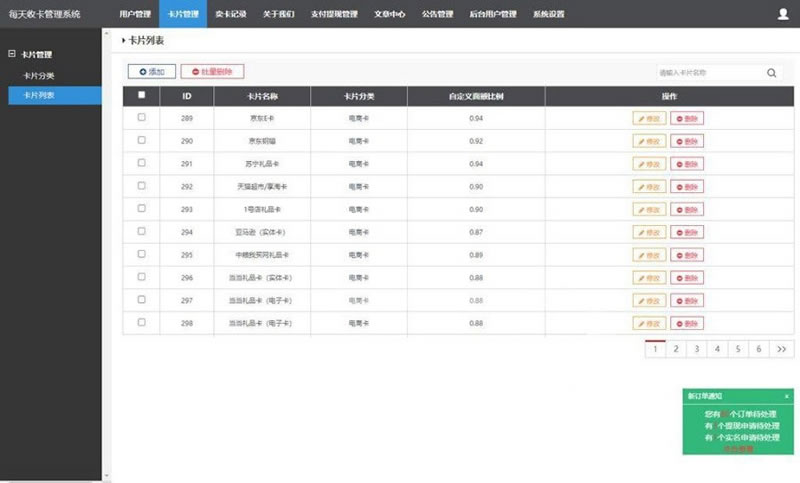Click the red view link in notification
The width and height of the screenshot is (800, 483).
[737, 449]
